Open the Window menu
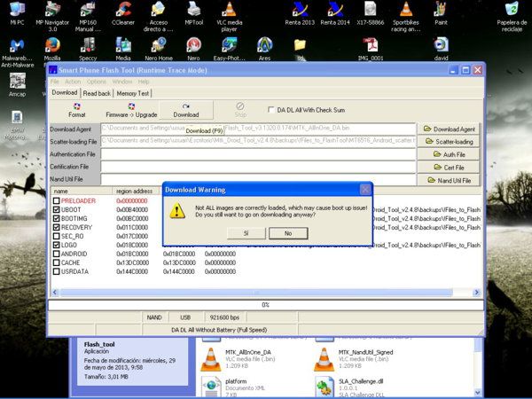 (122, 82)
